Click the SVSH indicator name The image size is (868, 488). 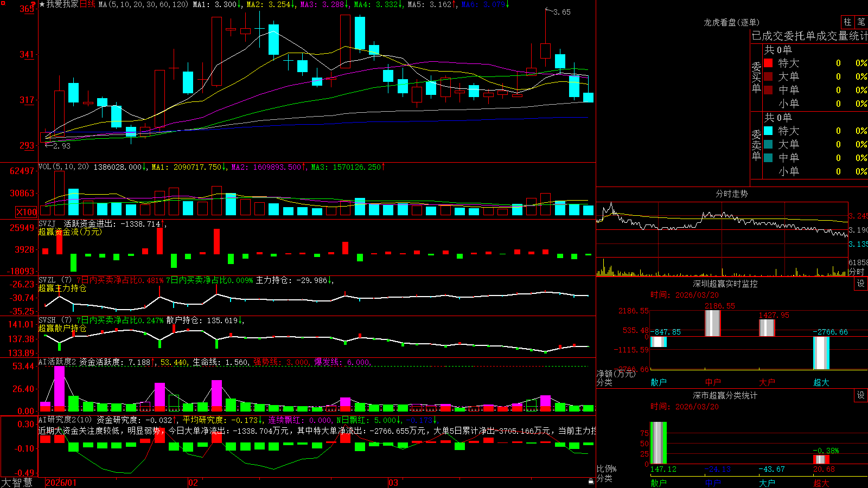[47, 320]
